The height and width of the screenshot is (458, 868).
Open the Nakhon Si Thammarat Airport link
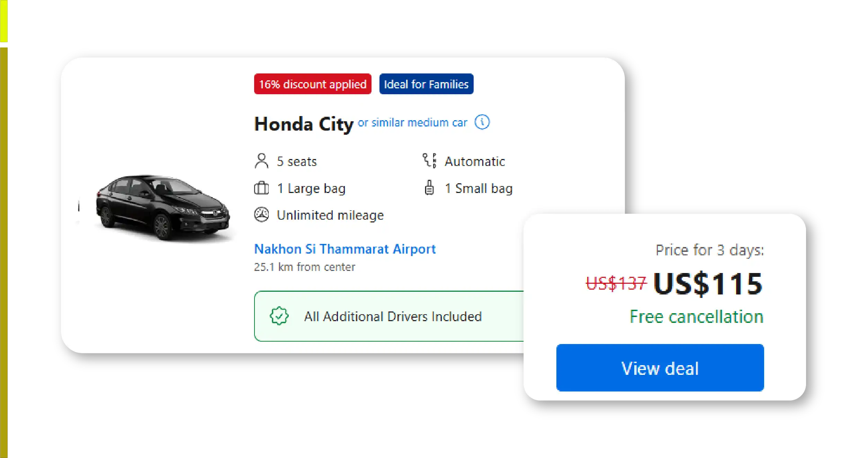[345, 249]
